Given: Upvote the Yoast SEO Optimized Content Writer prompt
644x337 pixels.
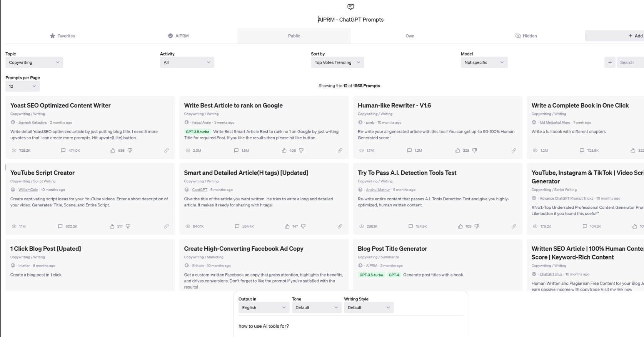Looking at the screenshot, I should click(113, 151).
